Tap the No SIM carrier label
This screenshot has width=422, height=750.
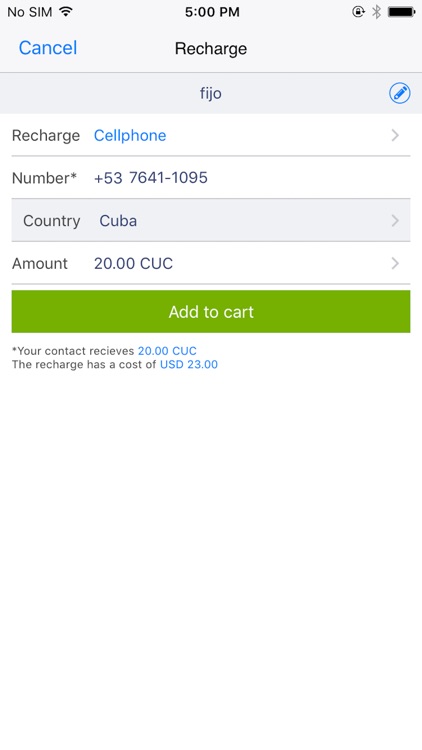click(x=30, y=12)
